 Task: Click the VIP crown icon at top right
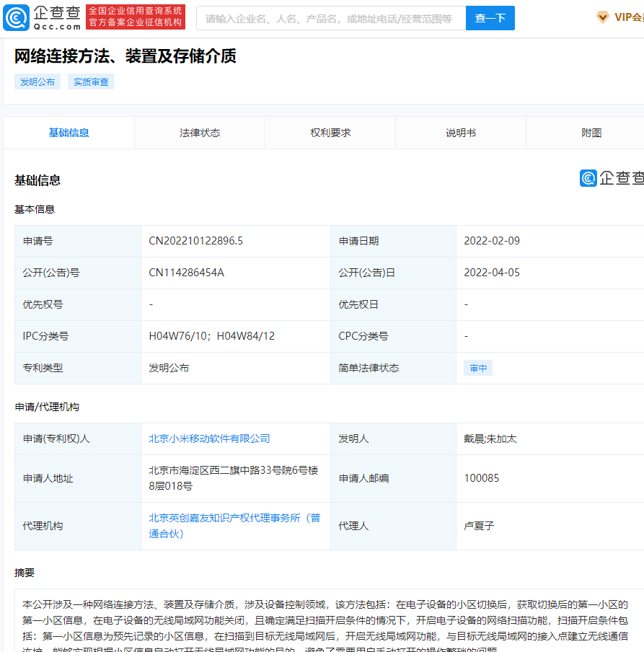point(602,16)
